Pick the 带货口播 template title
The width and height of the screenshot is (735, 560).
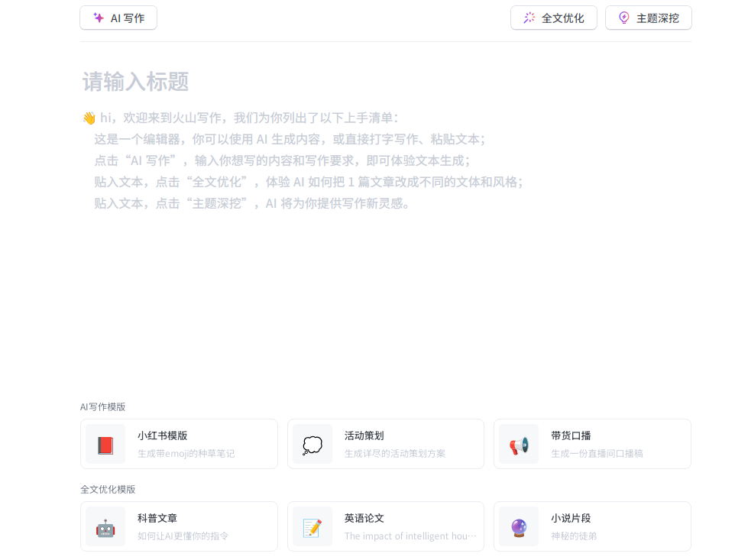tap(571, 435)
